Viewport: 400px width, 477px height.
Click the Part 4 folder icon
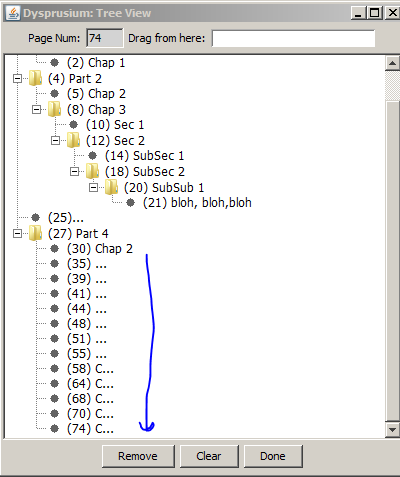(35, 233)
